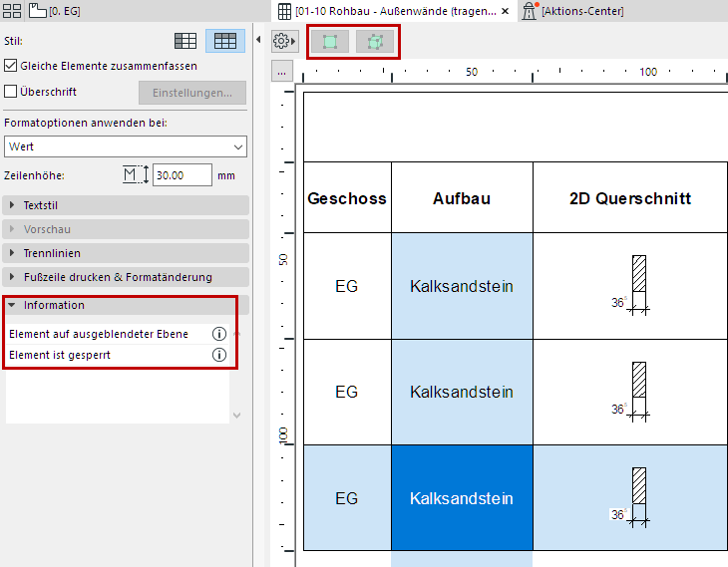Click the second row wall cross-section preview
Viewport: 728px width, 567px height.
[x=631, y=392]
